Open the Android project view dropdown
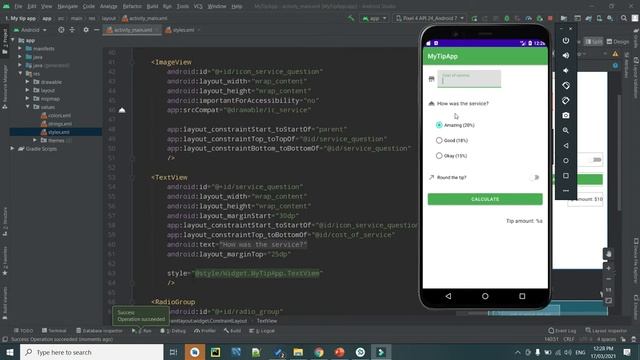 [x=31, y=30]
